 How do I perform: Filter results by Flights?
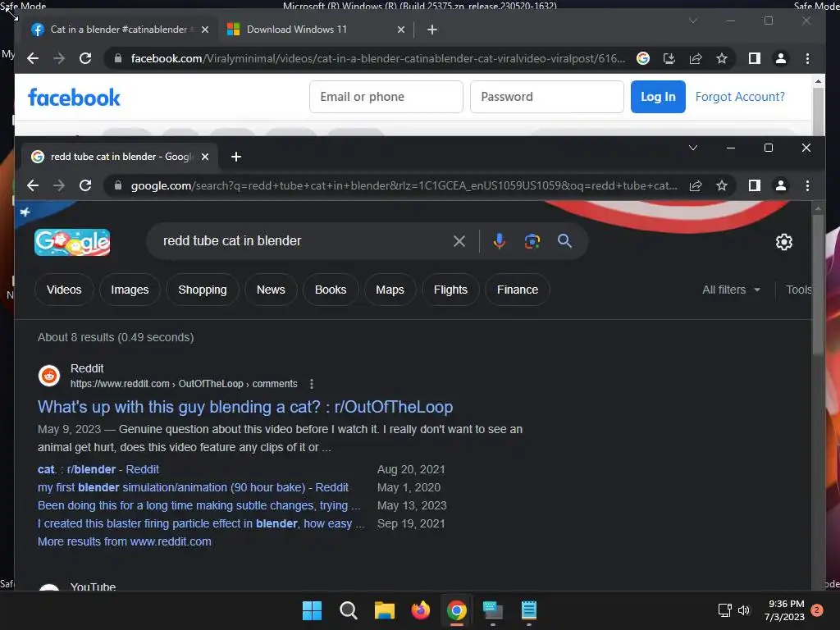450,290
